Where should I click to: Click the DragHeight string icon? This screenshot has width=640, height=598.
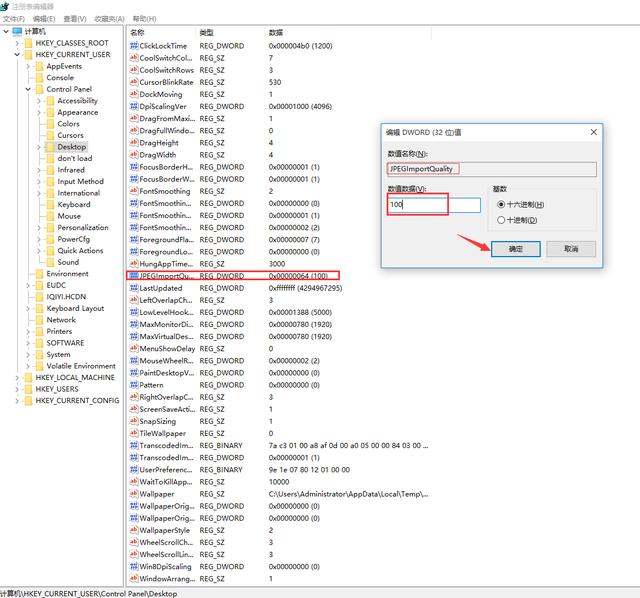[x=134, y=142]
